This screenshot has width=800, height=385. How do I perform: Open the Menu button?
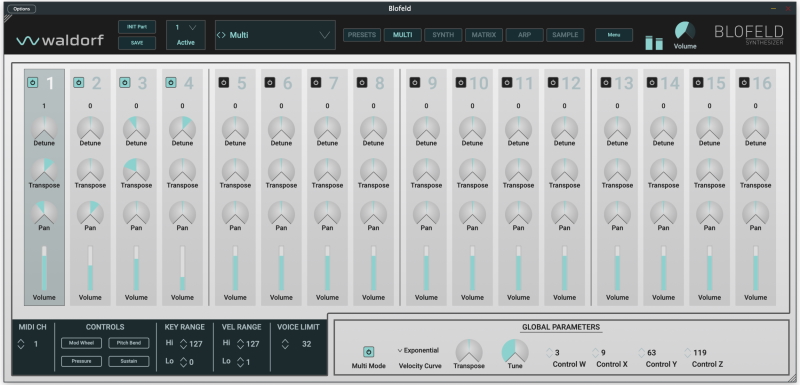pos(614,35)
